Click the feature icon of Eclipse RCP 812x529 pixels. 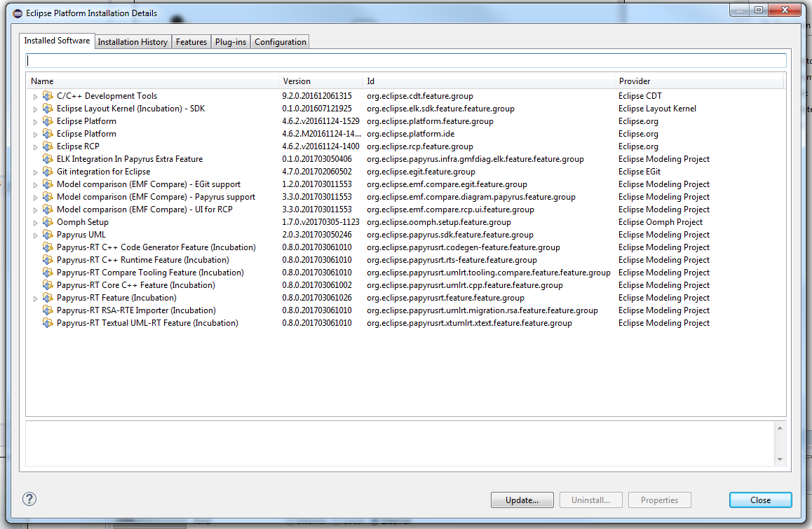48,146
